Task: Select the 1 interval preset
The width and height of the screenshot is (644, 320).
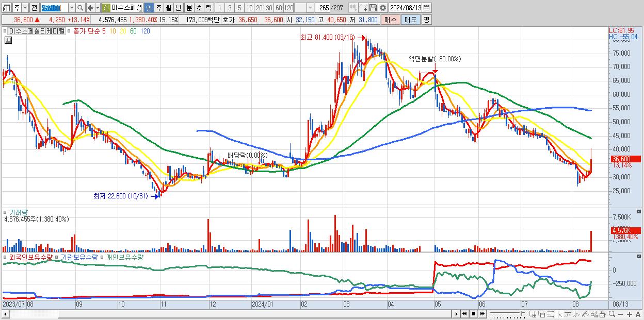Action: pyautogui.click(x=220, y=8)
